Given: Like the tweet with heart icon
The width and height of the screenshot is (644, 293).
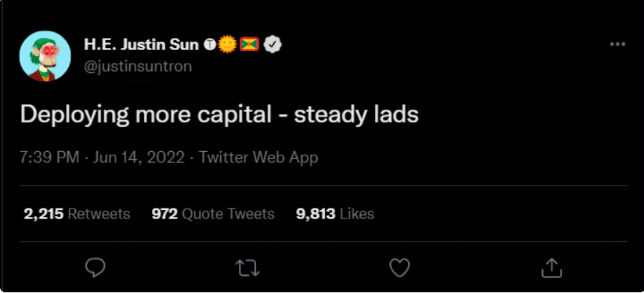Looking at the screenshot, I should [399, 267].
